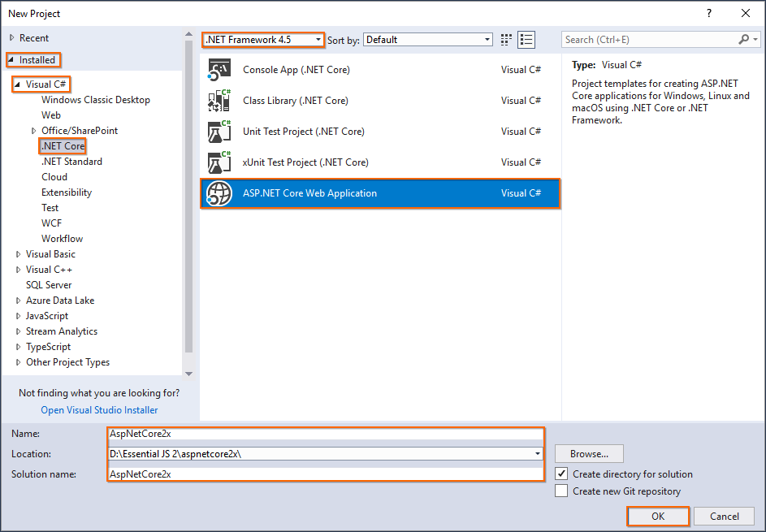Switch to small icons view
This screenshot has height=532, width=766.
[506, 40]
